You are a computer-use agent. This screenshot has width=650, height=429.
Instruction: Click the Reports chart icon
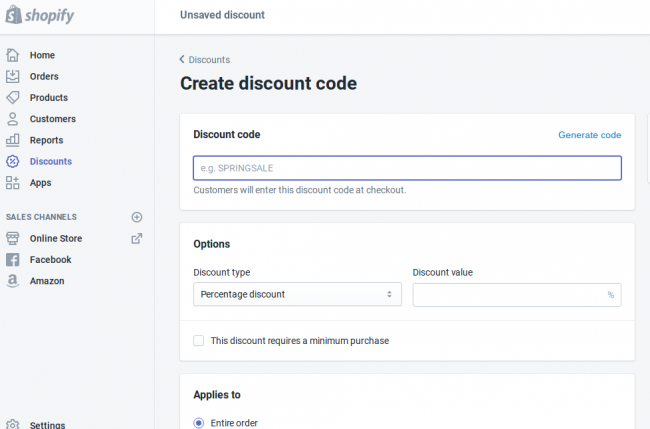pyautogui.click(x=13, y=140)
